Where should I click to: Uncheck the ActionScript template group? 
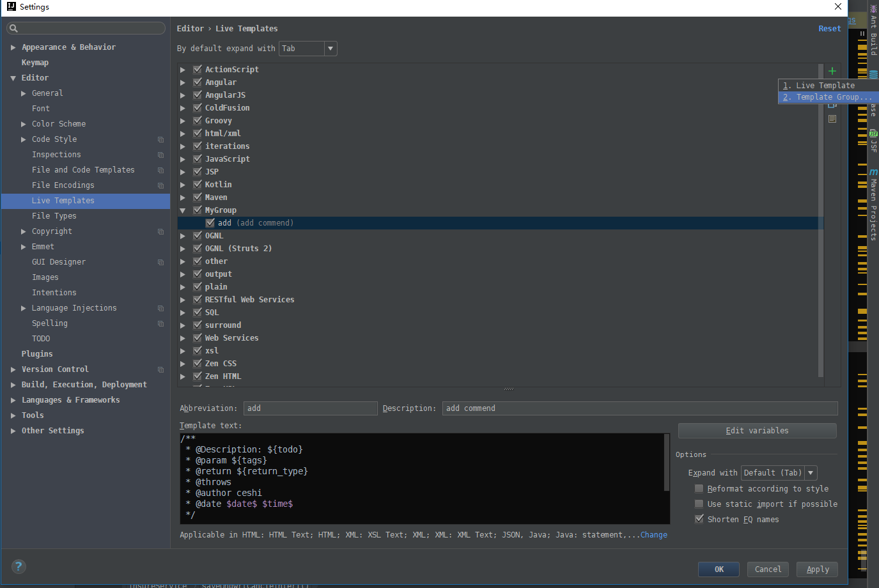point(198,69)
